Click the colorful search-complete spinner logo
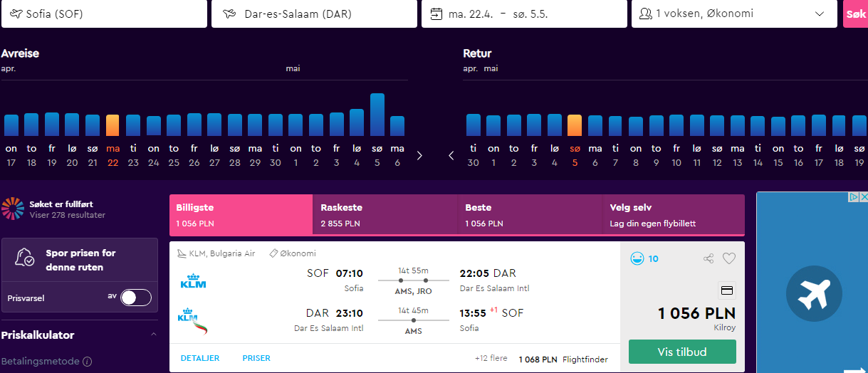The image size is (868, 373). coord(13,209)
